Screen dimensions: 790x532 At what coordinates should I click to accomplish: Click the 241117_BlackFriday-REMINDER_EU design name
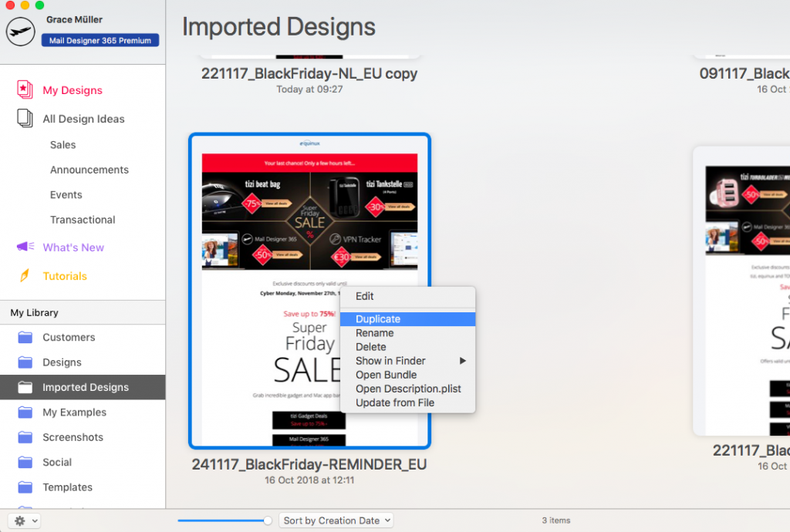309,465
